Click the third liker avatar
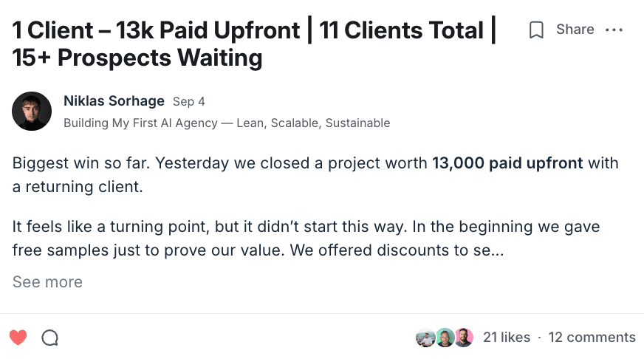Viewport: 644px width, 359px height. (463, 338)
